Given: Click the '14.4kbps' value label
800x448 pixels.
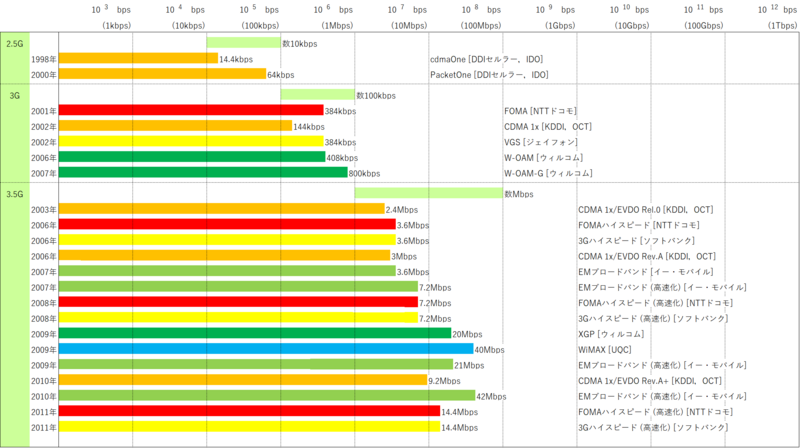Looking at the screenshot, I should (x=236, y=60).
